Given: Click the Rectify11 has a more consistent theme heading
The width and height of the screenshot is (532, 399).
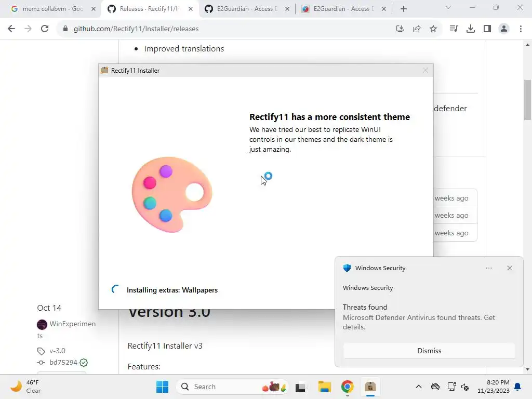Looking at the screenshot, I should point(329,117).
